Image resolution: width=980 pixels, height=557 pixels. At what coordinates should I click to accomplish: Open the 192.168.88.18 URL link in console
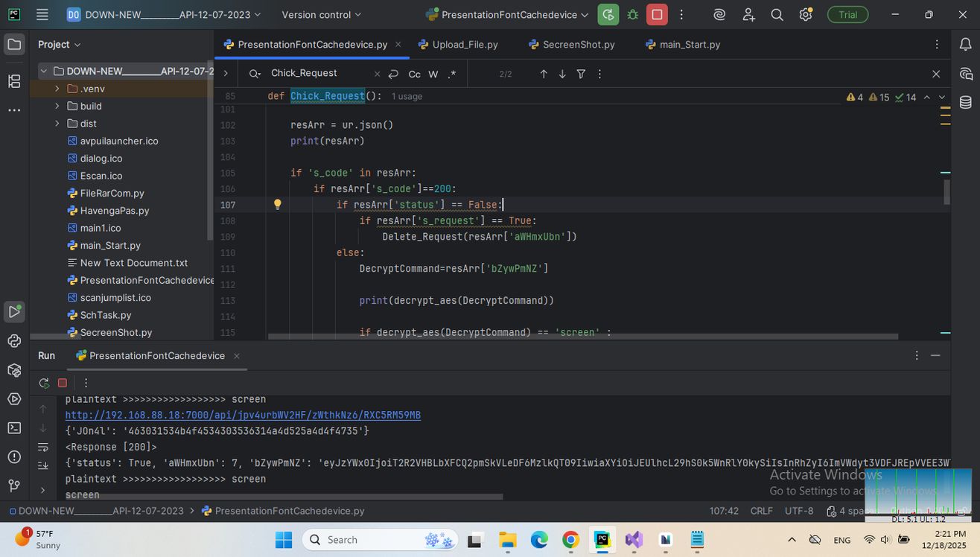[x=243, y=415]
